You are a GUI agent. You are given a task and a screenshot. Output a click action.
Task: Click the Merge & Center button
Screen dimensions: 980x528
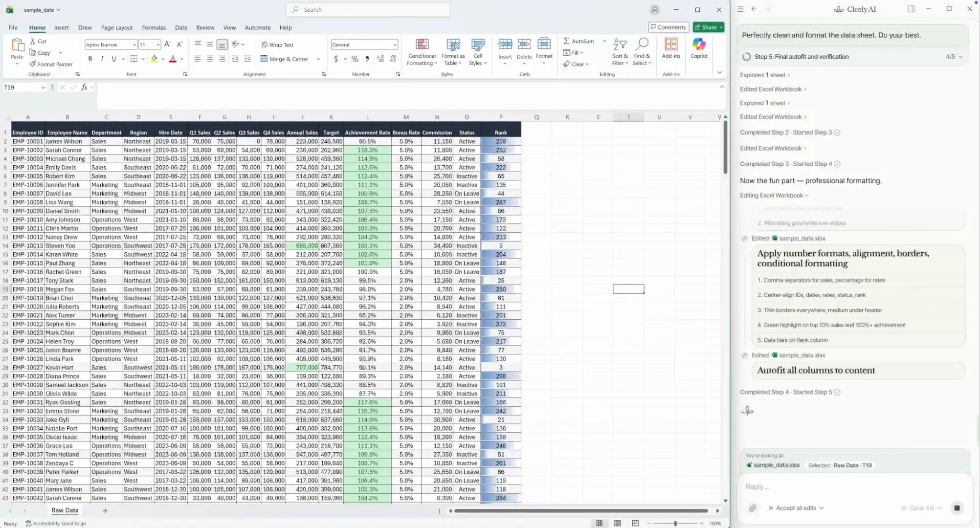(285, 59)
